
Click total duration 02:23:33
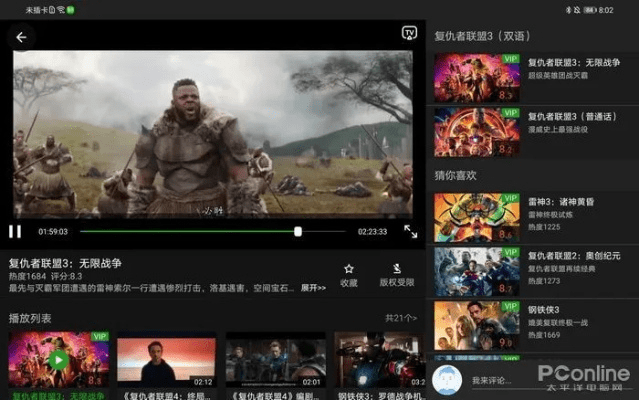pos(372,232)
